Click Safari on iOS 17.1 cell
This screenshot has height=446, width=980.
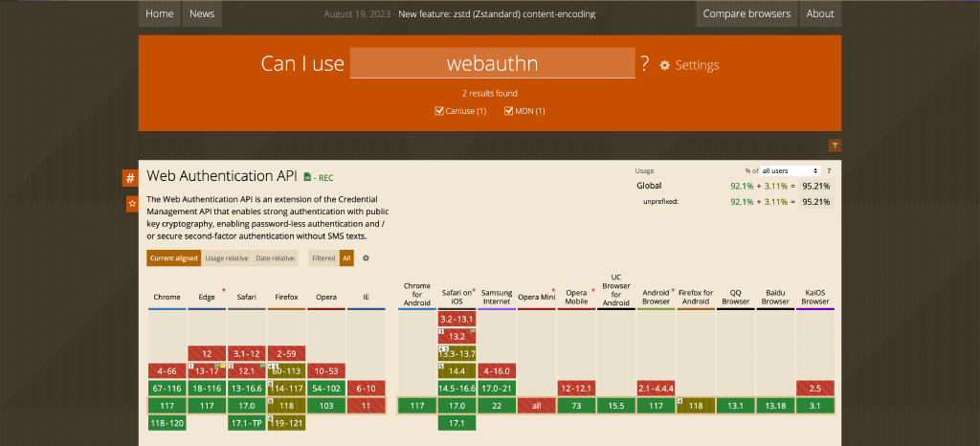point(457,423)
